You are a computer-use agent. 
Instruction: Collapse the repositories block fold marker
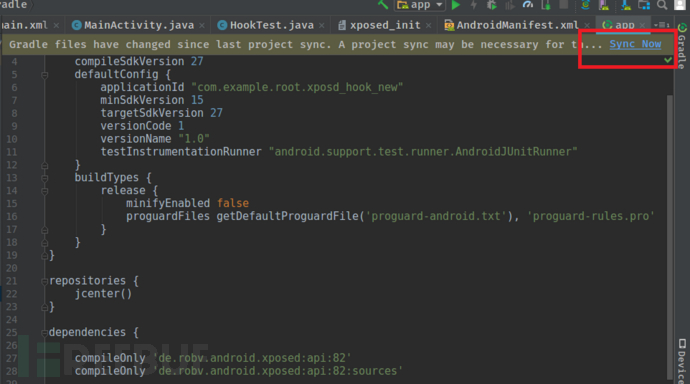(x=44, y=282)
